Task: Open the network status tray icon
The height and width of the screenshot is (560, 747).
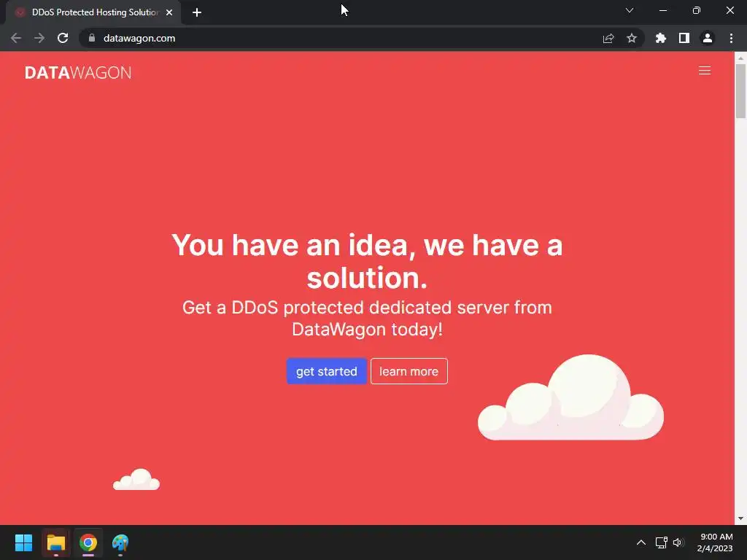Action: pos(661,542)
